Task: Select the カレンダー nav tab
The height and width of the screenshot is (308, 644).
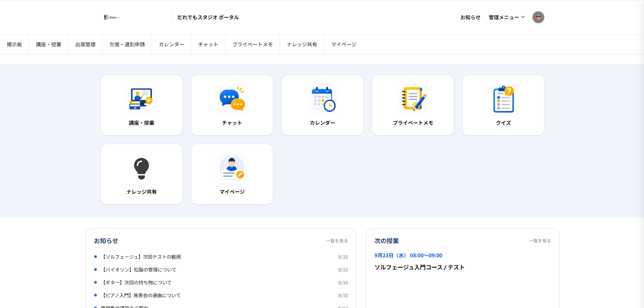Action: (x=171, y=44)
